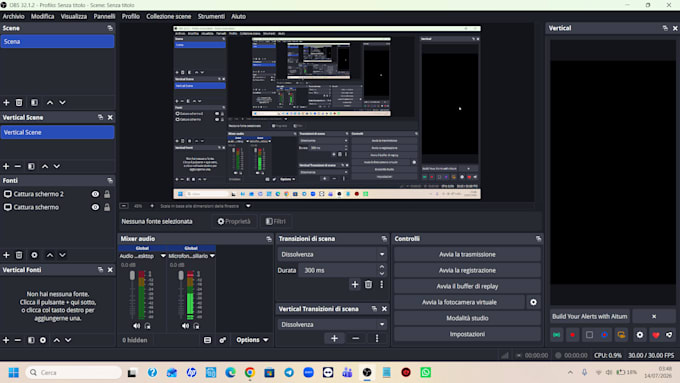Open scene filters icon in Scene panel
Viewport: 680px width, 383px height.
point(34,103)
